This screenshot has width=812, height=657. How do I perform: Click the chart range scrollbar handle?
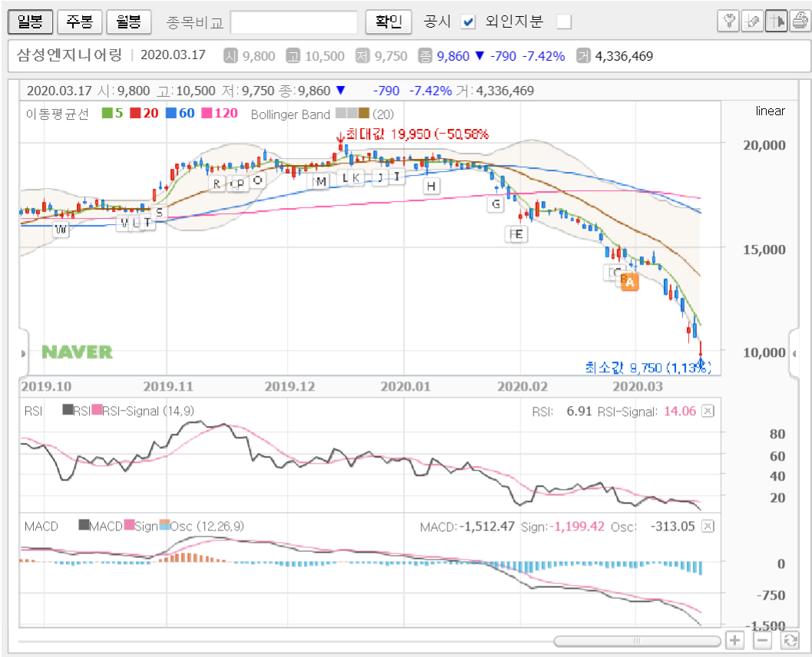[x=637, y=641]
